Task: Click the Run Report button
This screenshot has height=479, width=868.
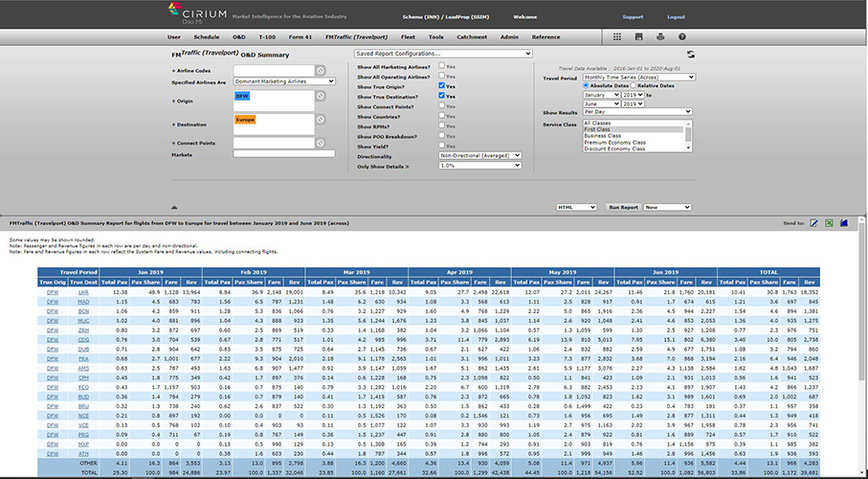Action: pos(622,207)
